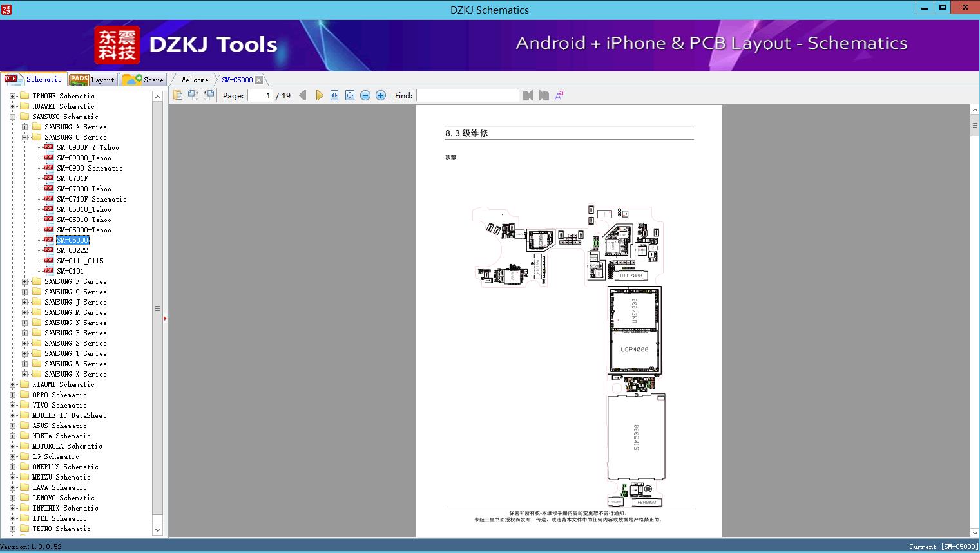Zoom in with plus icon
The image size is (980, 553).
click(381, 95)
